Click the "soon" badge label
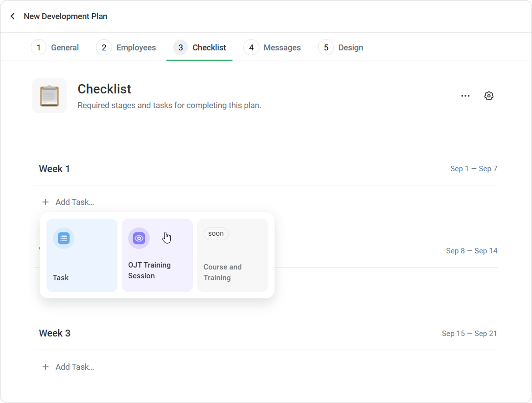This screenshot has width=532, height=403. pyautogui.click(x=216, y=234)
